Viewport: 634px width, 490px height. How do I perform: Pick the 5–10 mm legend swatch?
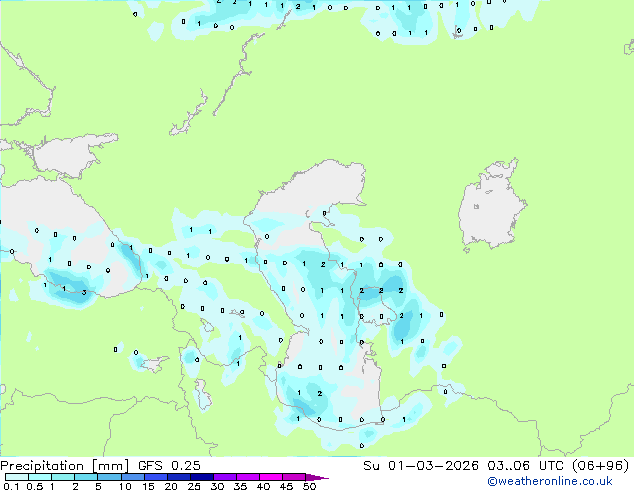coord(109,477)
